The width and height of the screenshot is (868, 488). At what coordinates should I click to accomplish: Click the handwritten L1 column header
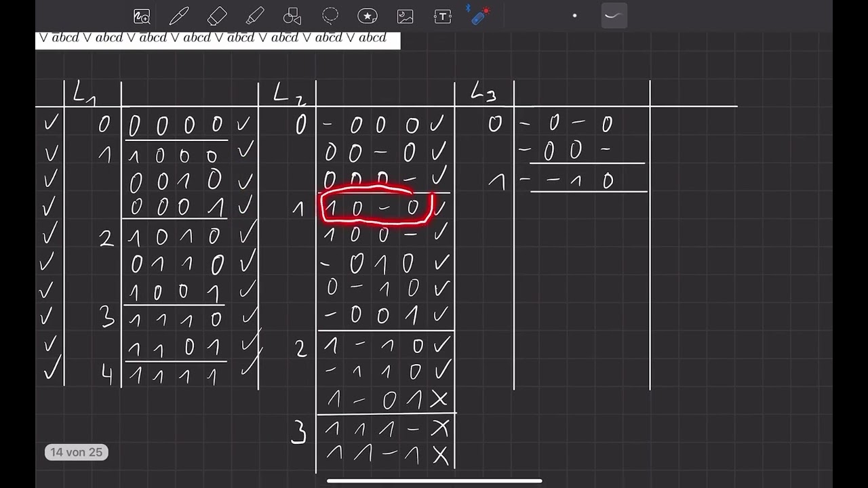(x=85, y=94)
